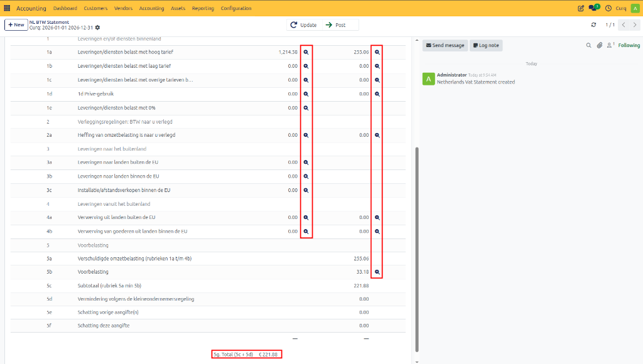The height and width of the screenshot is (364, 643).
Task: Click NL BTW Statement breadcrumb title
Action: coord(49,22)
